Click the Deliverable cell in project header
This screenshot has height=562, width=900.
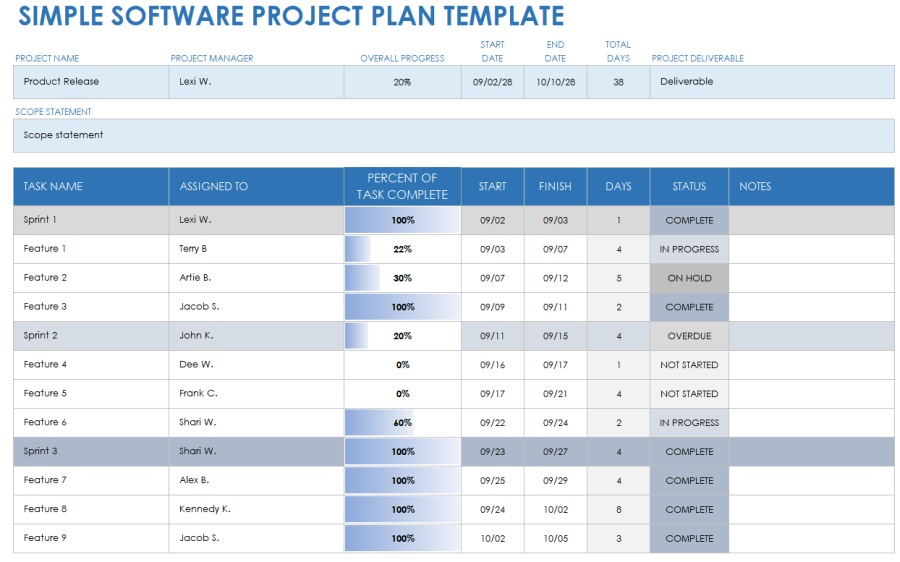[771, 82]
